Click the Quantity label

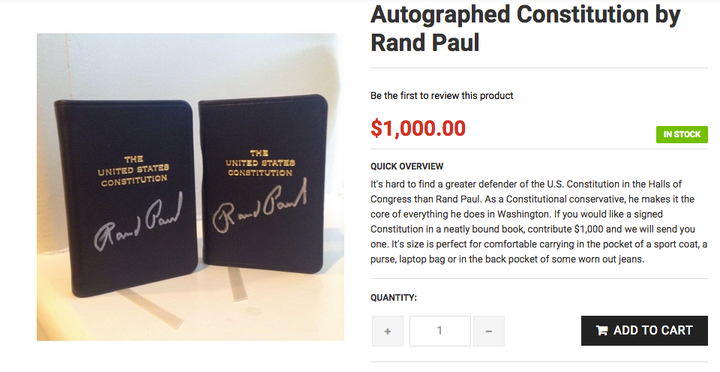394,298
